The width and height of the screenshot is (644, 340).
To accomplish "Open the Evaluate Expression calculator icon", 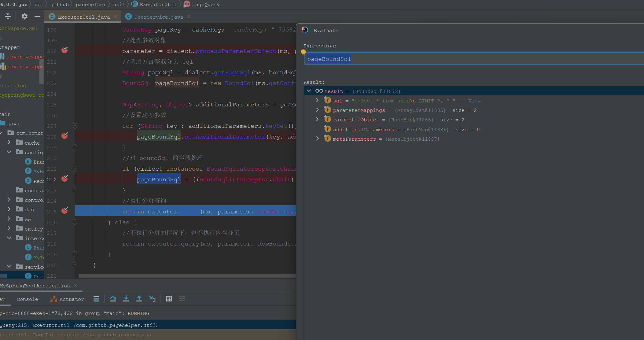I will coord(169,299).
